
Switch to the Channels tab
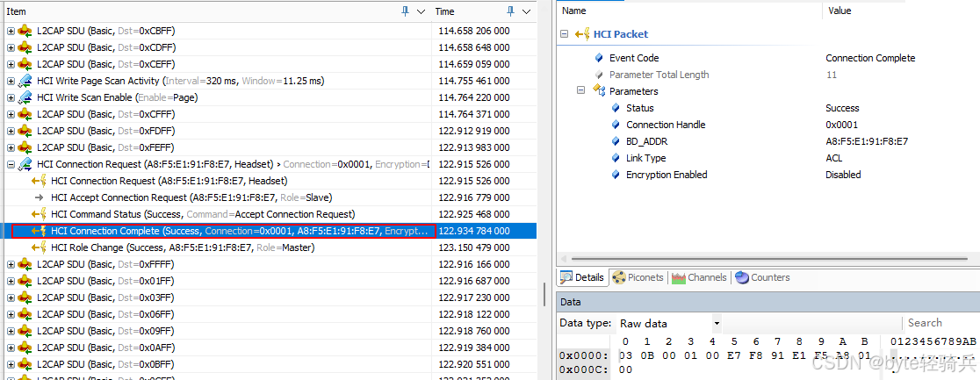point(699,277)
